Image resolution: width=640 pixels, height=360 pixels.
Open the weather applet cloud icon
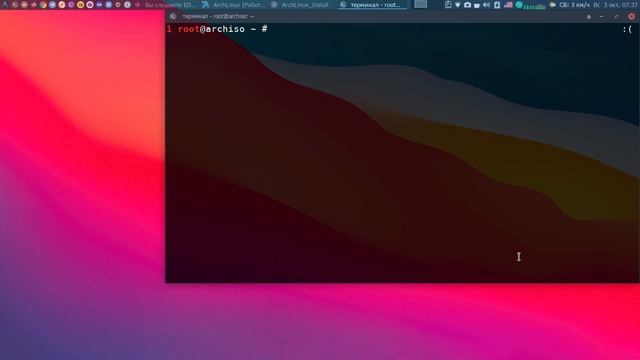pos(553,5)
